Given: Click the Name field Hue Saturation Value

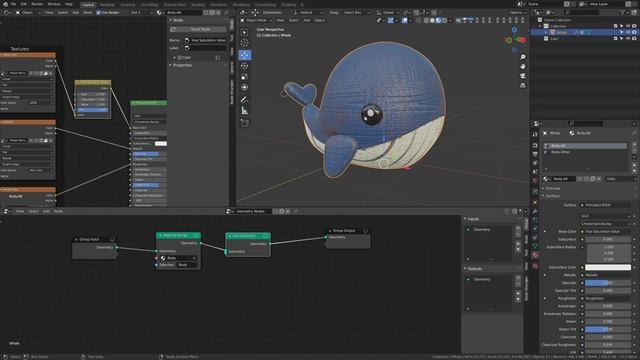Looking at the screenshot, I should tap(205, 40).
